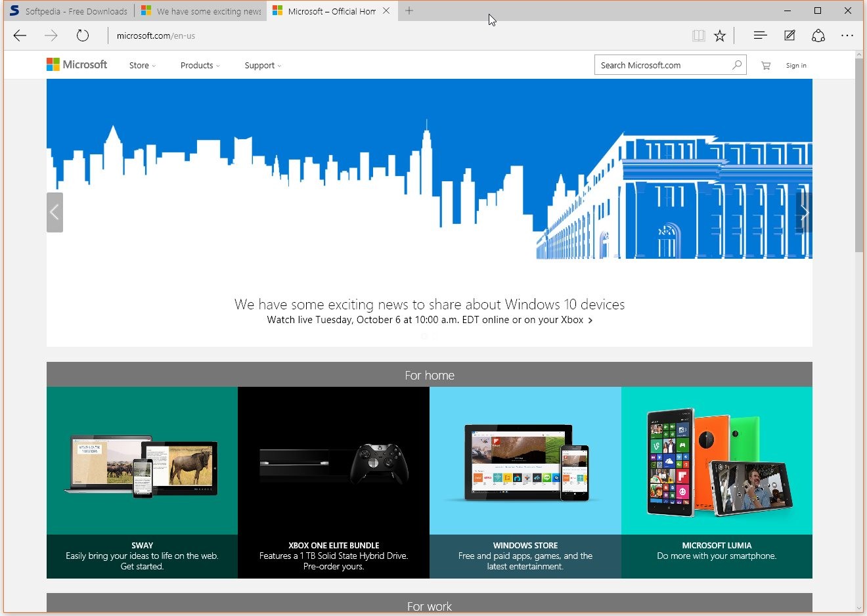Open a new tab with plus button
867x616 pixels.
pos(409,11)
